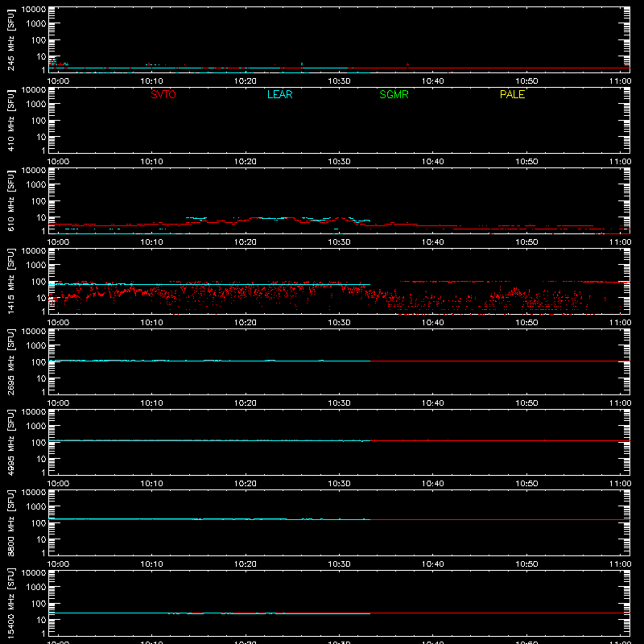Select the 4995 MHz [SFU] axis title

point(11,442)
